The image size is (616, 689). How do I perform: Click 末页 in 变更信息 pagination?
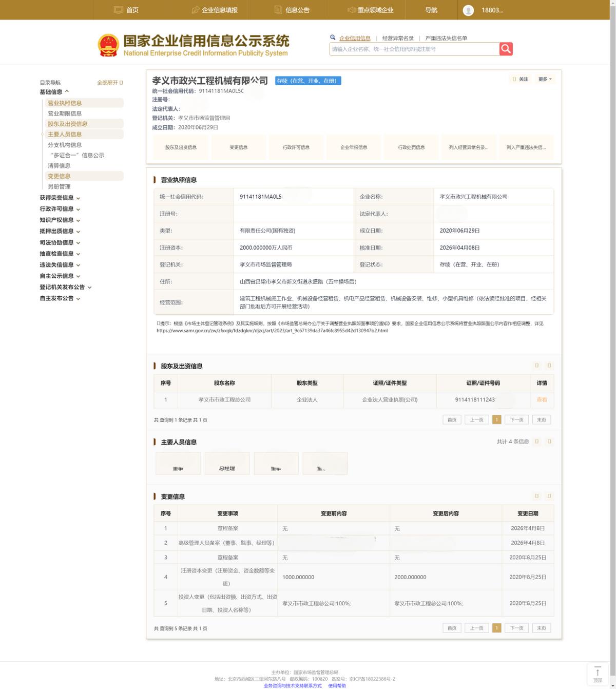542,628
